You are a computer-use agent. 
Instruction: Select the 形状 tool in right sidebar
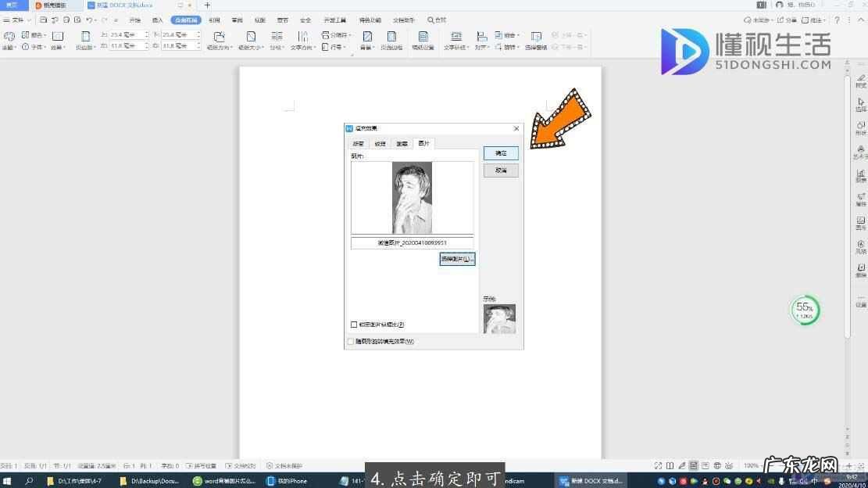point(861,128)
